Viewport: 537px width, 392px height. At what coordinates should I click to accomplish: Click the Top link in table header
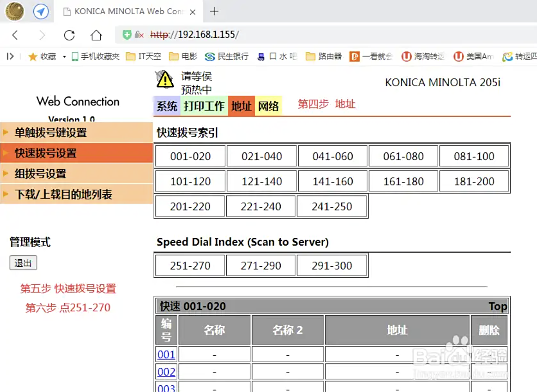click(x=498, y=306)
